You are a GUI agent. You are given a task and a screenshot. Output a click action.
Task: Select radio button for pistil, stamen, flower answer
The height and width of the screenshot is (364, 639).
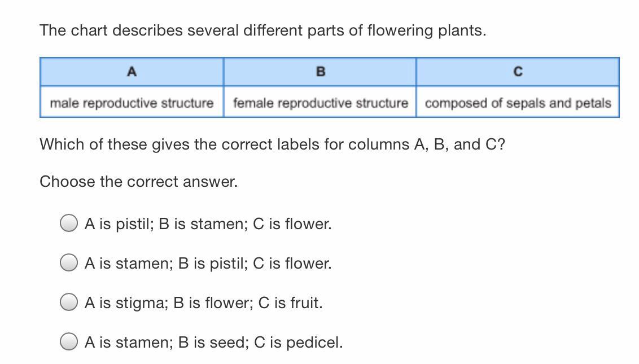(69, 223)
